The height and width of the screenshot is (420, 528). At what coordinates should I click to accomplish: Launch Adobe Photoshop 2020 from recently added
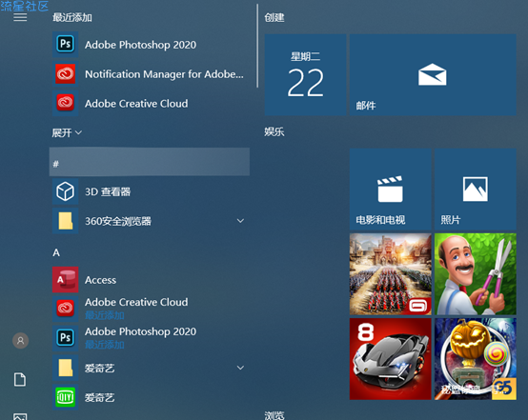tap(140, 45)
